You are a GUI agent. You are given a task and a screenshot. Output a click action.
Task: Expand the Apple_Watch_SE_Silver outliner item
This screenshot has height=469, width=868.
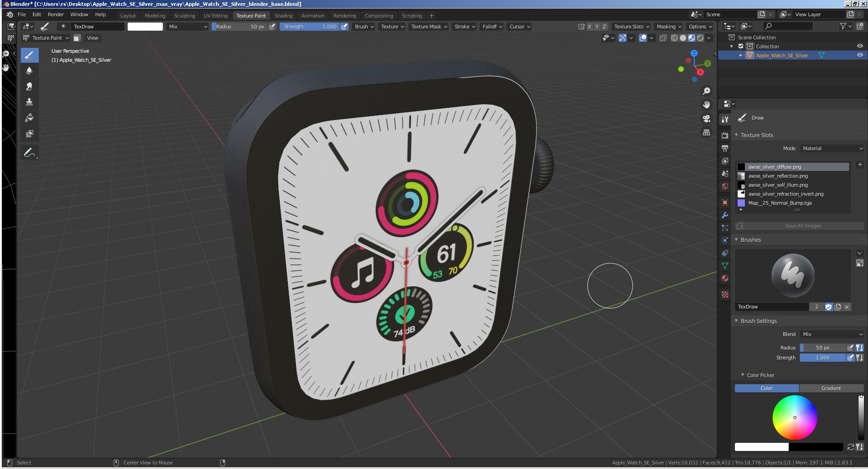(740, 55)
